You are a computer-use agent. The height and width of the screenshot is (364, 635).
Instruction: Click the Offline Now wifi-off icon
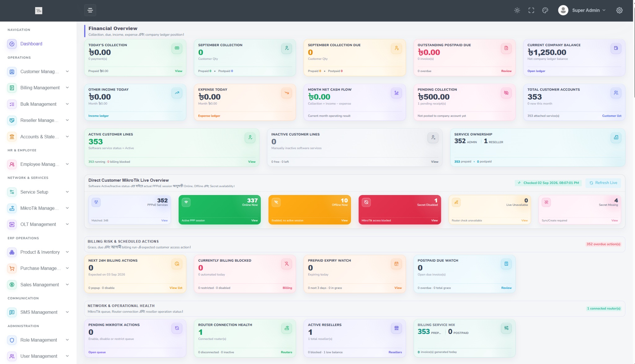(x=276, y=202)
